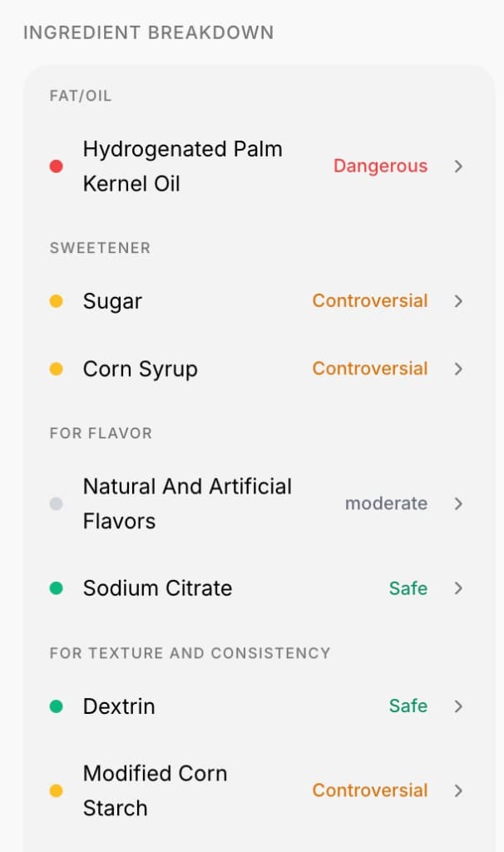Viewport: 504px width, 852px height.
Task: Open details for Dextrin via its chevron
Action: tap(458, 706)
